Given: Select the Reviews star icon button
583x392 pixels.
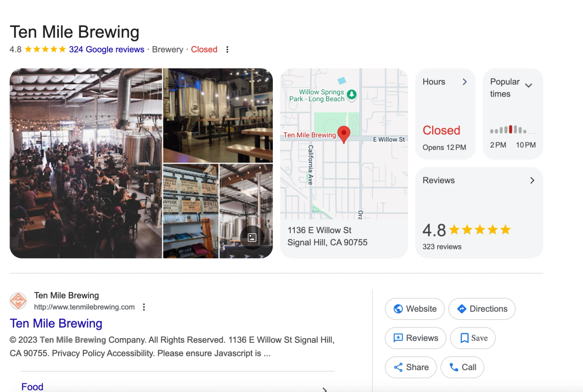Looking at the screenshot, I should pyautogui.click(x=397, y=338).
